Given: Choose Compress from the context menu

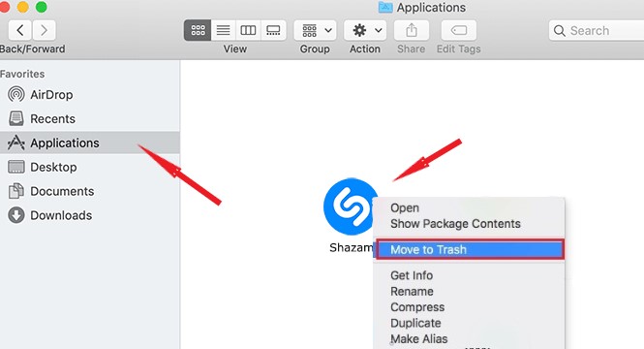Looking at the screenshot, I should [469, 307].
